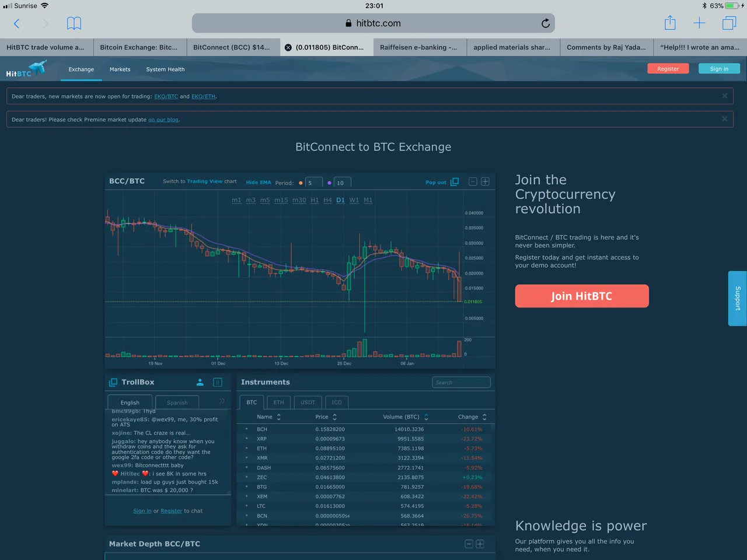The image size is (747, 560).
Task: Click the purple EMA color dot
Action: [329, 183]
